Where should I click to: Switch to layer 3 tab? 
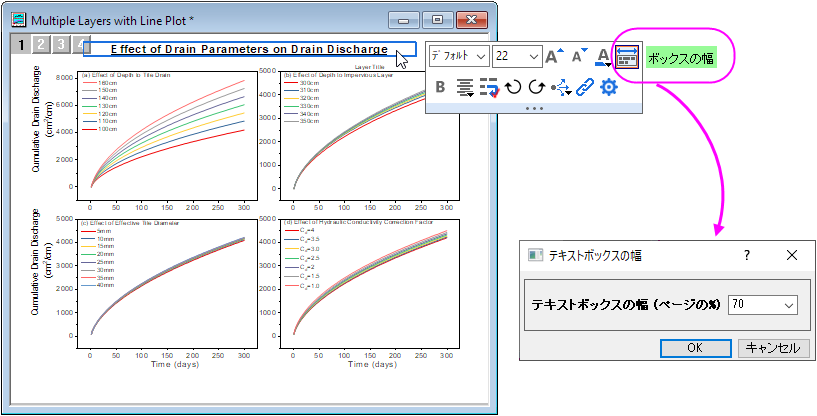[x=61, y=45]
